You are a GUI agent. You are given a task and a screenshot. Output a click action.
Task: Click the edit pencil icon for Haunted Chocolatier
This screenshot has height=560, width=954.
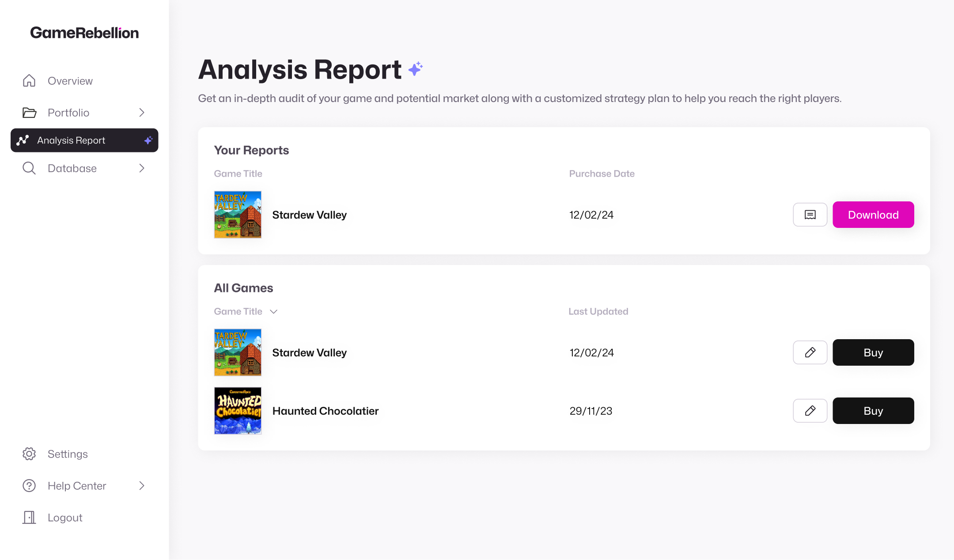coord(810,411)
